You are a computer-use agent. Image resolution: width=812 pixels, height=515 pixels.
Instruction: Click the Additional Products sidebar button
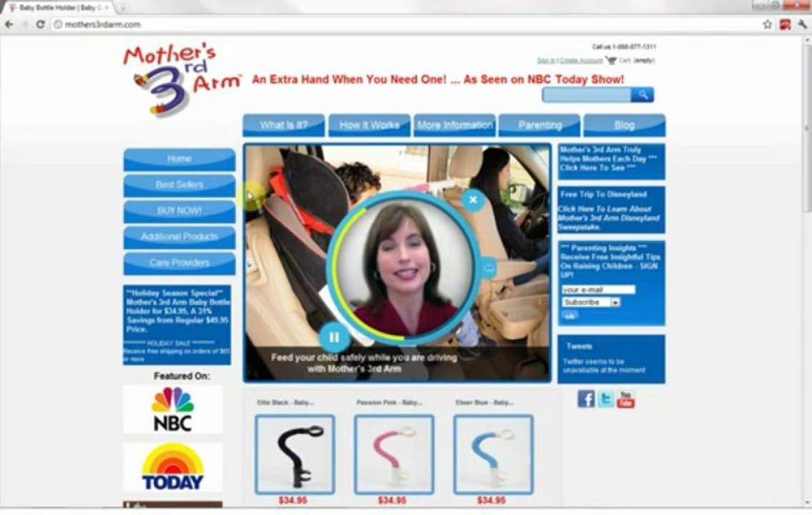(x=179, y=237)
